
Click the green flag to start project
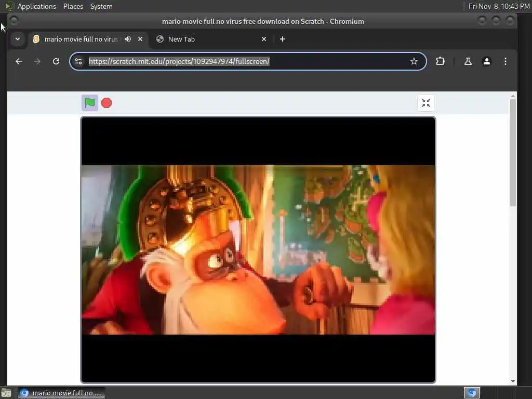[x=89, y=103]
